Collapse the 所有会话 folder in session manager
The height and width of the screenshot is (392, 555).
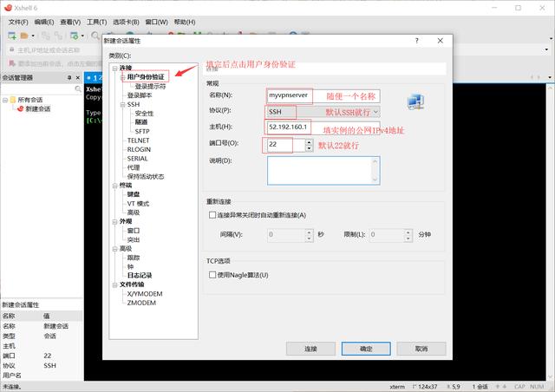tap(5, 101)
